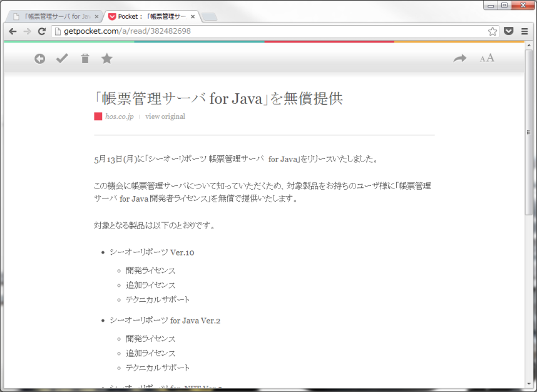Screen dimensions: 537x392
Task: Favorite this article with star icon
Action: click(x=107, y=59)
